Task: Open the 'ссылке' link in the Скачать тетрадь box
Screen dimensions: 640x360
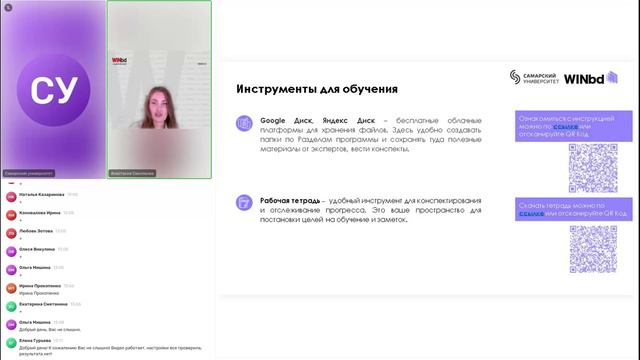Action: coord(531,213)
